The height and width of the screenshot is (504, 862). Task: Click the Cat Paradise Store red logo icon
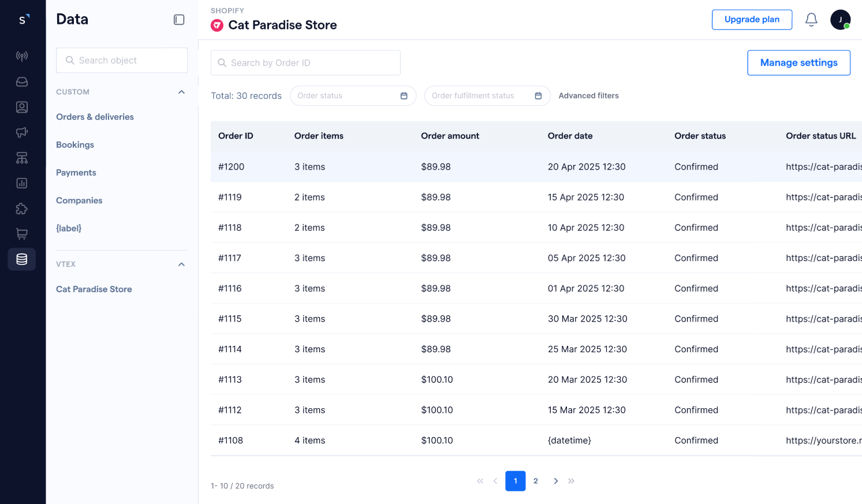217,25
